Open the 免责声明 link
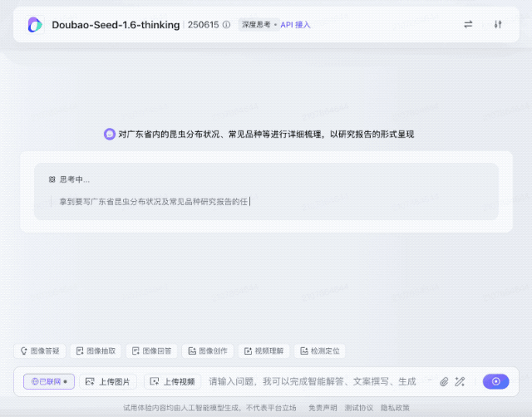 coord(323,408)
